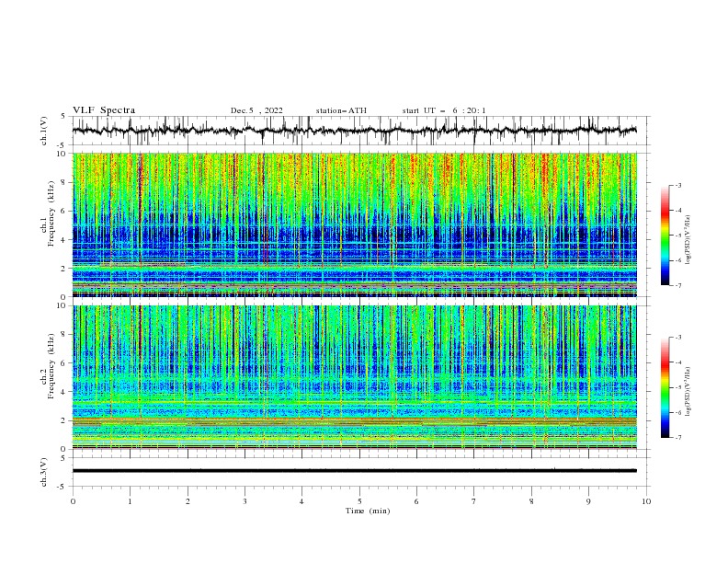Click the "ch.1 Frequency (kHz)" axis label

tap(48, 212)
